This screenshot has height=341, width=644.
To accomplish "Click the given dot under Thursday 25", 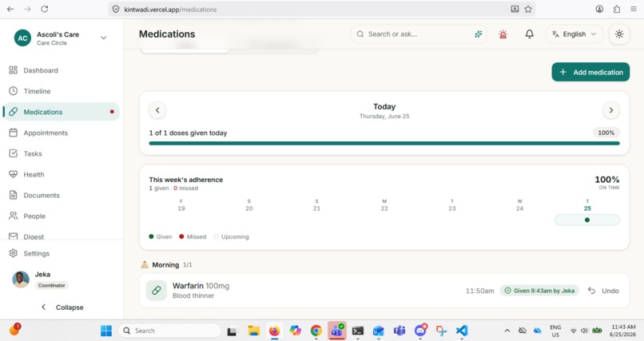I will tap(587, 220).
